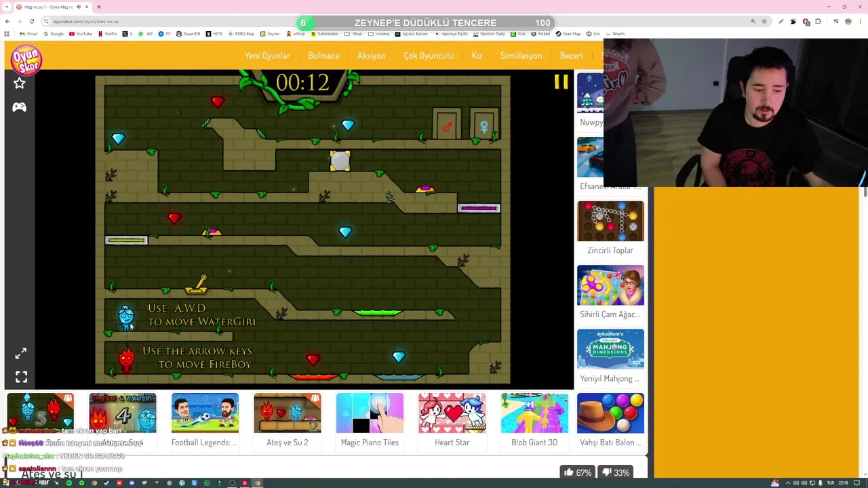This screenshot has width=868, height=488.
Task: Open Zincirli Toplar game thumbnail
Action: [x=610, y=221]
